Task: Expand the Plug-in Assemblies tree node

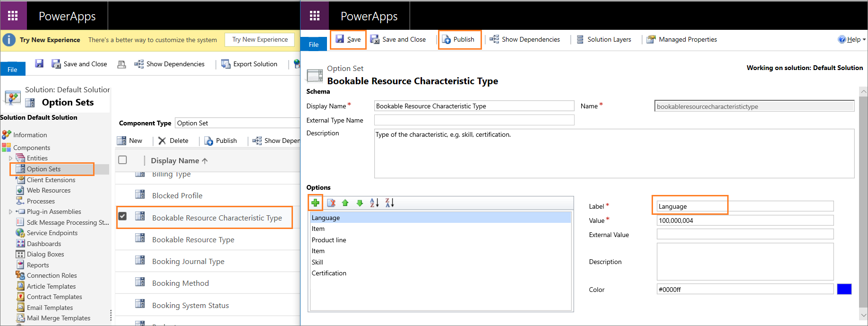Action: [x=10, y=212]
